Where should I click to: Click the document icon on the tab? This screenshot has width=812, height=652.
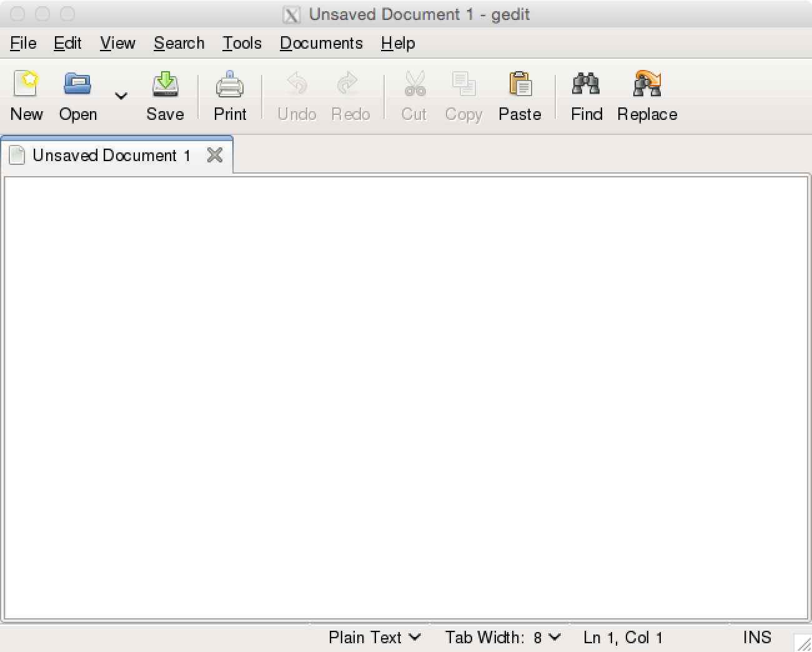[x=17, y=155]
